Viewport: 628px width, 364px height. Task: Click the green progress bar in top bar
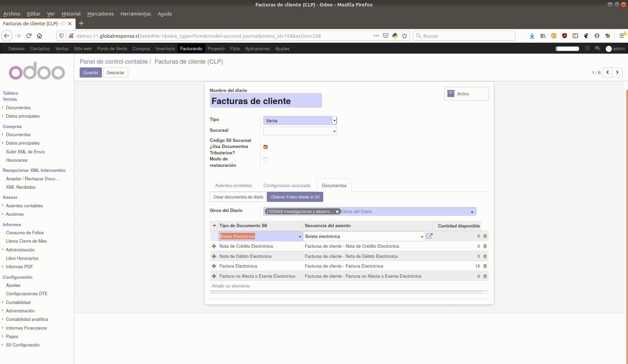tap(567, 49)
